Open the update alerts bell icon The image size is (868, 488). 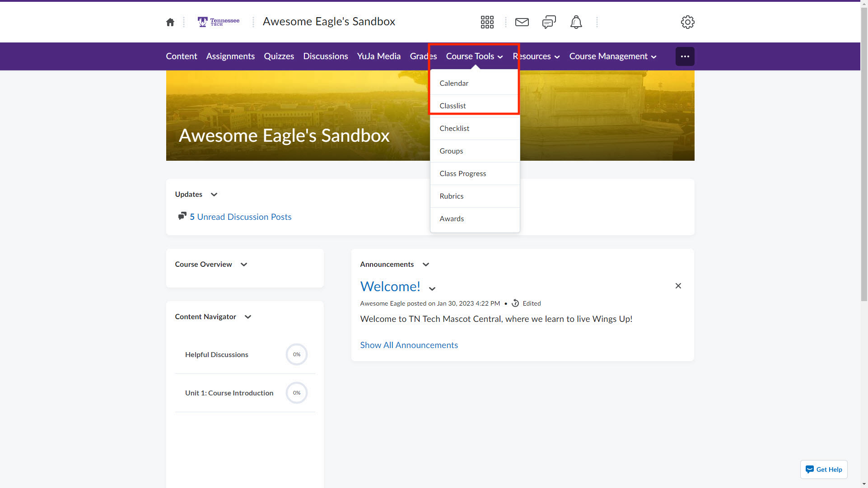point(576,22)
